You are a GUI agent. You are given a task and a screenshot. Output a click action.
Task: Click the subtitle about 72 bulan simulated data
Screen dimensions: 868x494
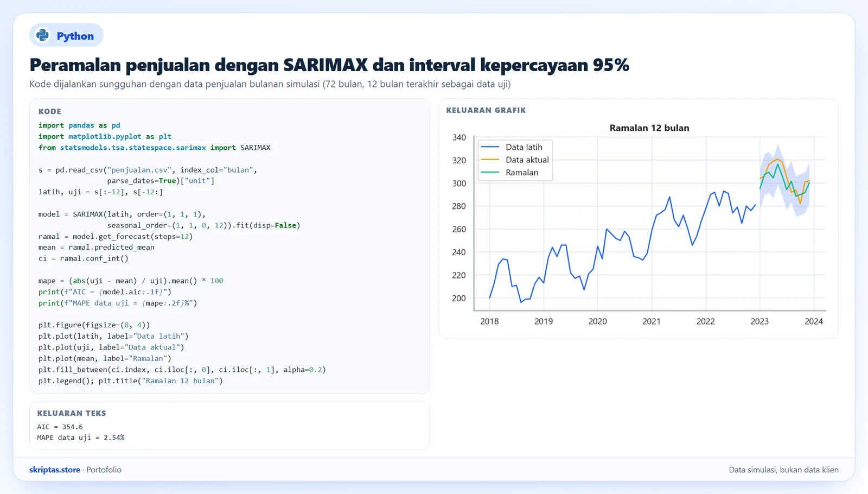tap(270, 84)
